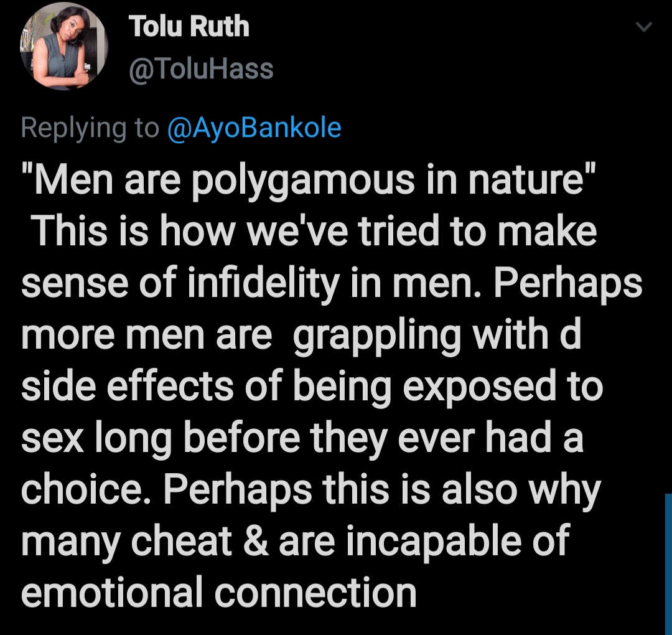Click the word 'choice.' in the tweet
Screen dimensions: 672x635
[89, 490]
